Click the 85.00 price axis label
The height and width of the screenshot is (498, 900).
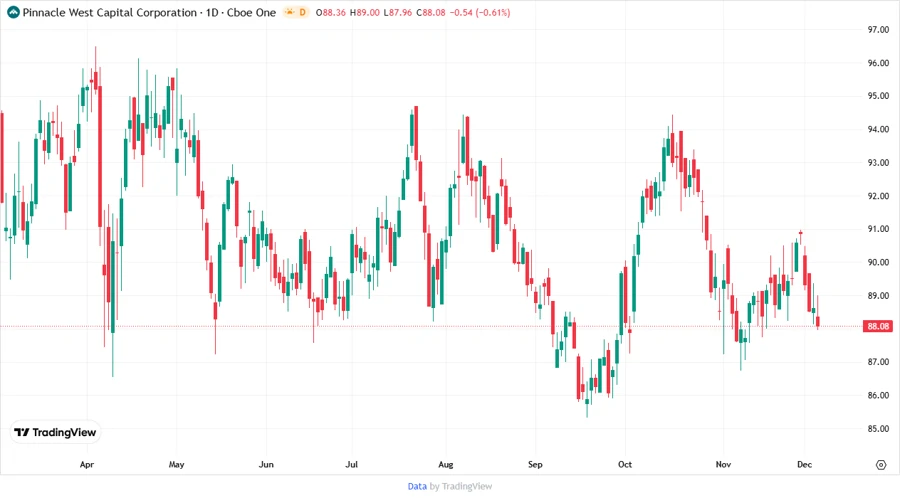(x=878, y=429)
